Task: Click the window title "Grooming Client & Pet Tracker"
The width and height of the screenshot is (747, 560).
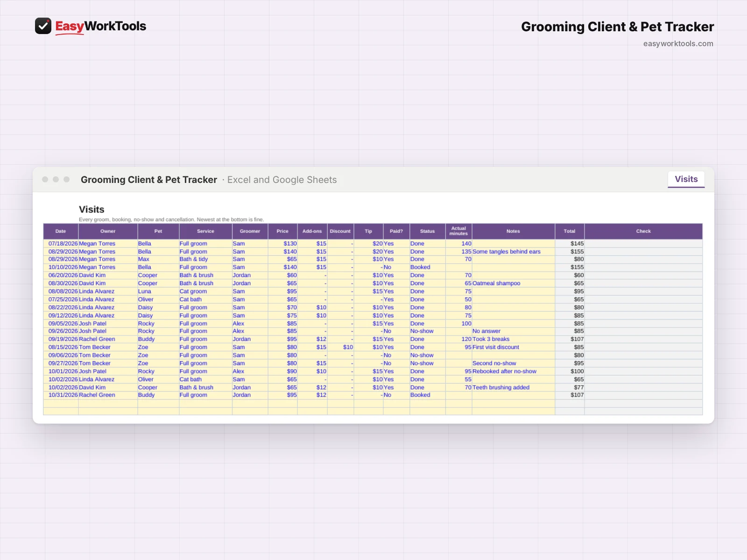Action: coord(149,180)
